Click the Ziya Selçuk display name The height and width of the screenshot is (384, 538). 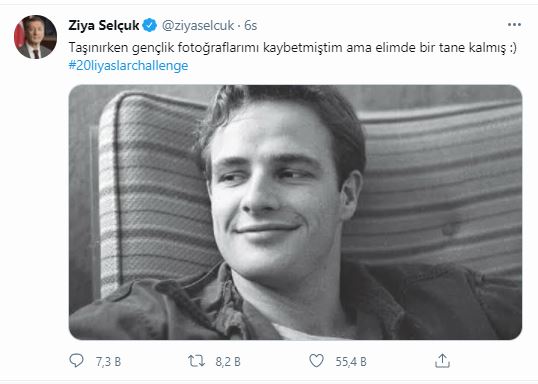click(104, 25)
